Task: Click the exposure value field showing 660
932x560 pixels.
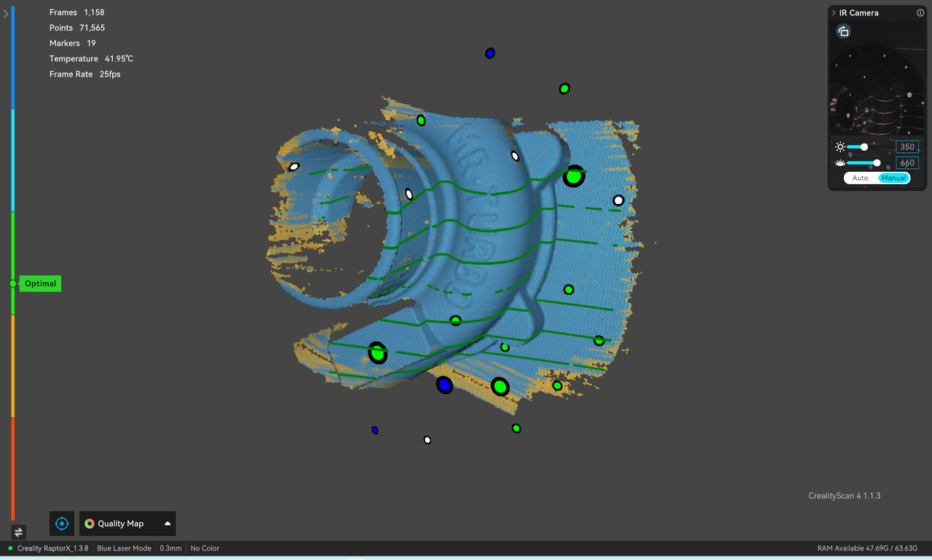Action: [x=907, y=163]
